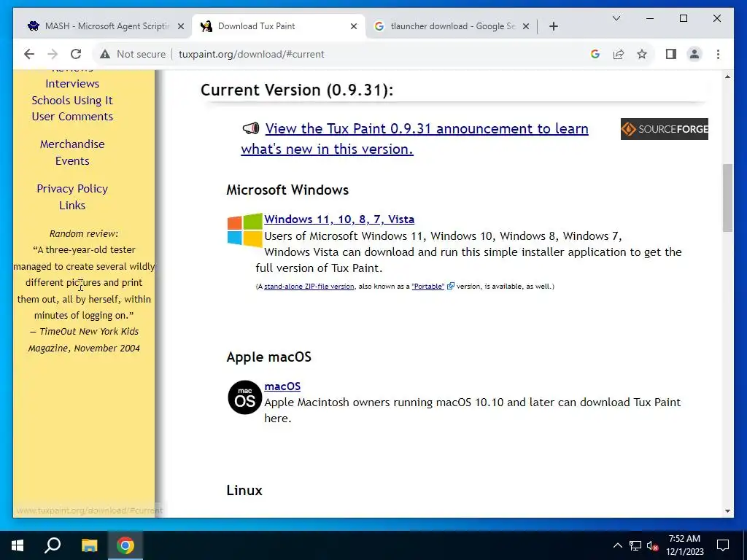Close the tlauncher download tab

click(x=525, y=26)
